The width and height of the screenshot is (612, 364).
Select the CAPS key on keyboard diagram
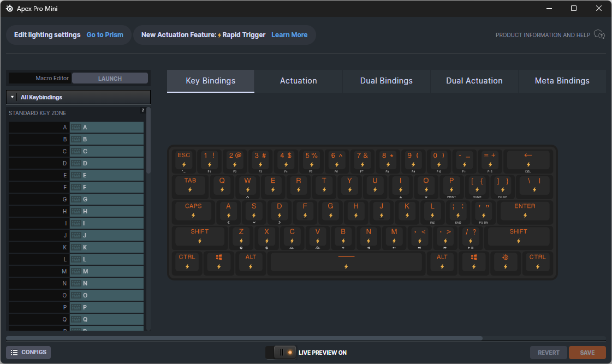tap(193, 212)
